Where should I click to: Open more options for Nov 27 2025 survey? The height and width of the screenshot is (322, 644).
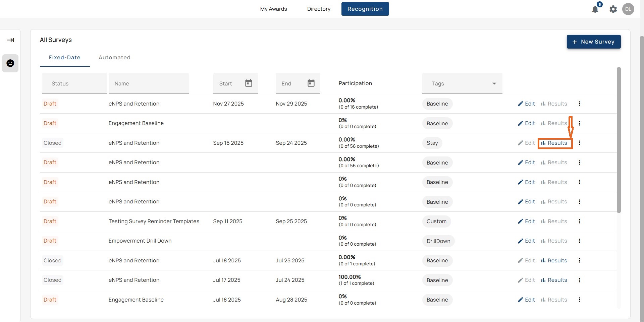click(x=579, y=104)
